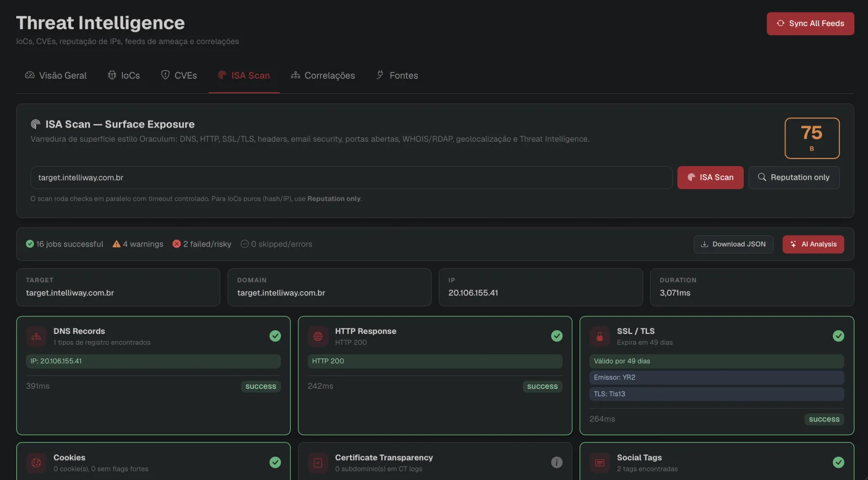Click the 'Emissor: YR2' row
868x480 pixels.
(x=717, y=377)
